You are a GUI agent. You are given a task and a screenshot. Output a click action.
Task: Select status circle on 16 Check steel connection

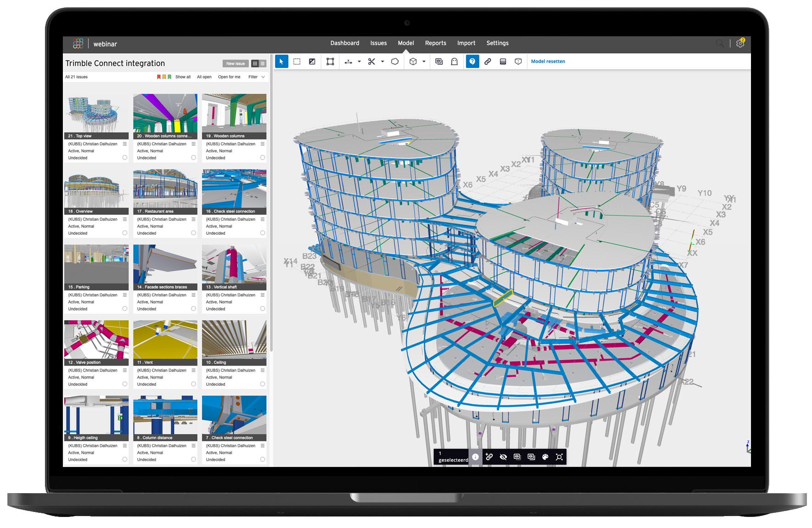pyautogui.click(x=262, y=233)
